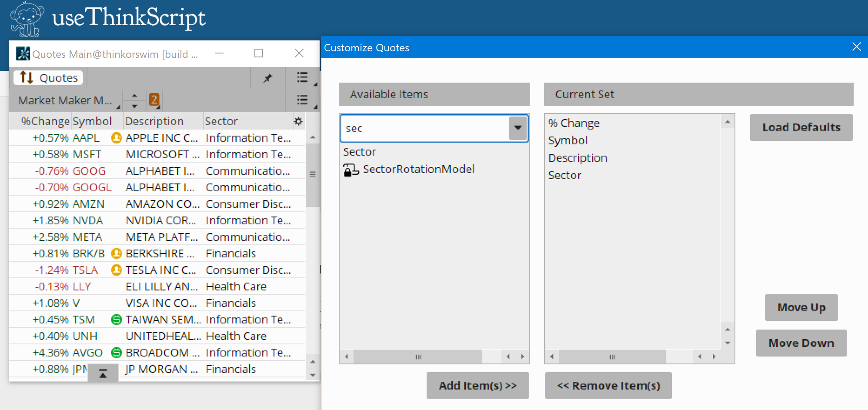Click Available Items horizontal scrollbar thumb
Screen dimensions: 868x410
point(418,357)
